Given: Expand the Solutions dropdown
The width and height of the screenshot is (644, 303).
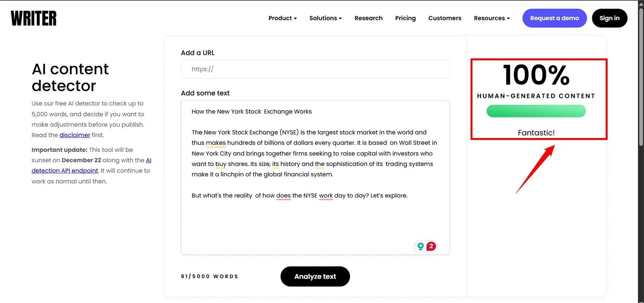Looking at the screenshot, I should coord(325,18).
